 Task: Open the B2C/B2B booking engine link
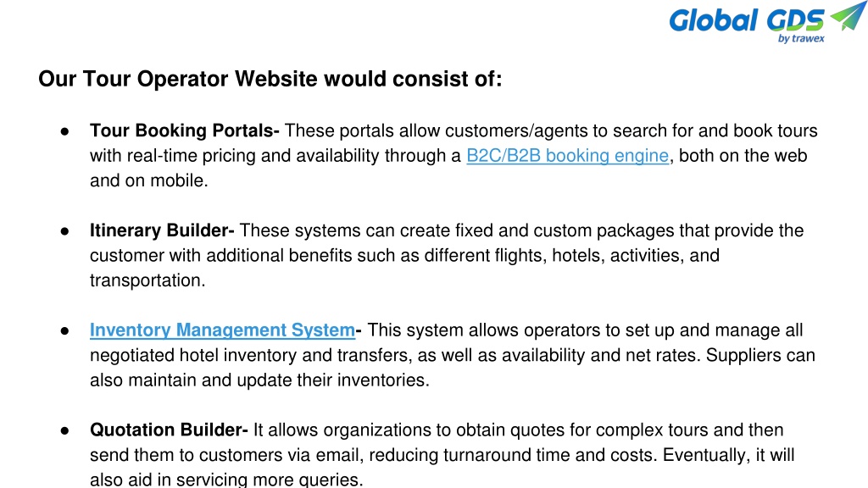[567, 156]
